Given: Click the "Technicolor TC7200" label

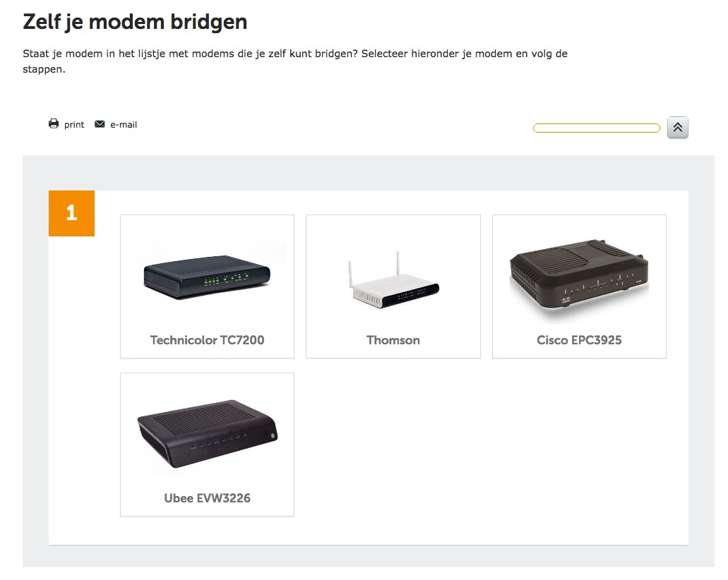Looking at the screenshot, I should pyautogui.click(x=207, y=340).
